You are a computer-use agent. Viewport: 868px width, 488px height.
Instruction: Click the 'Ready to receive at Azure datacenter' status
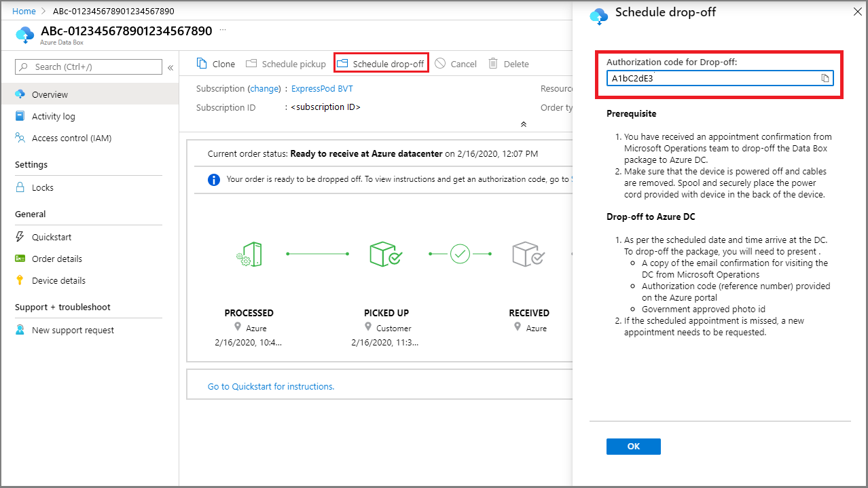(x=366, y=154)
